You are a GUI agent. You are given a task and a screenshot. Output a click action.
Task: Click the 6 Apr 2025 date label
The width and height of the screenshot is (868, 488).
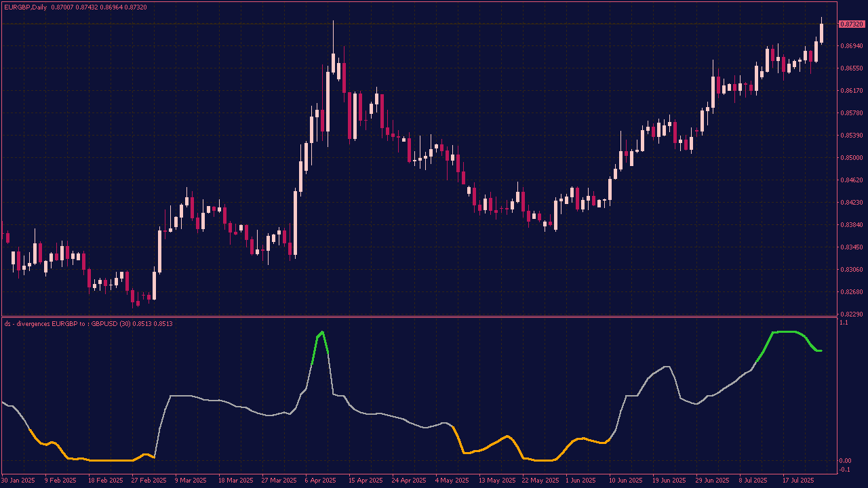320,481
